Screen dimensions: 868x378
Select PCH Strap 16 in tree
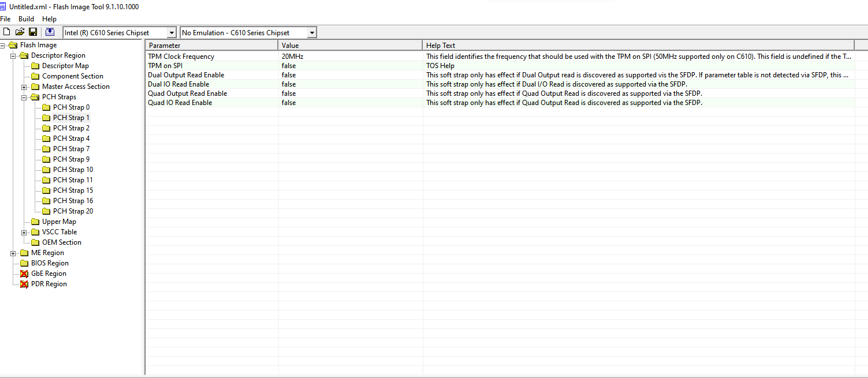73,201
